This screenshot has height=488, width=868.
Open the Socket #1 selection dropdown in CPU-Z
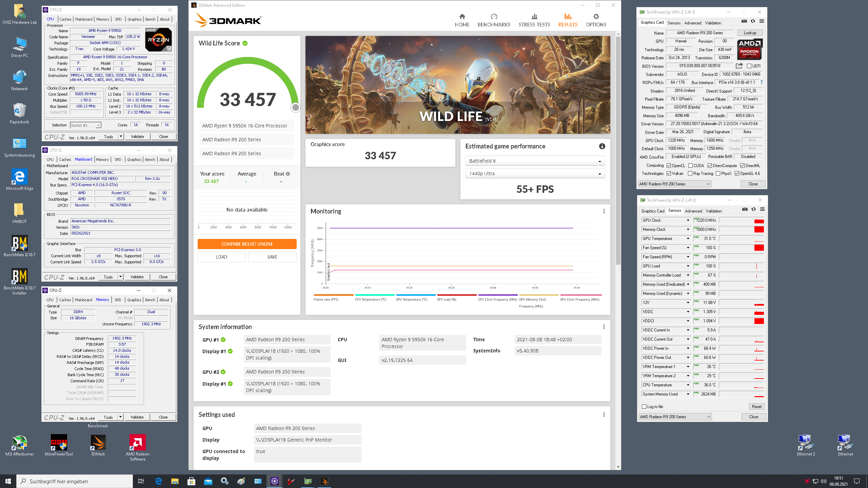coord(85,125)
